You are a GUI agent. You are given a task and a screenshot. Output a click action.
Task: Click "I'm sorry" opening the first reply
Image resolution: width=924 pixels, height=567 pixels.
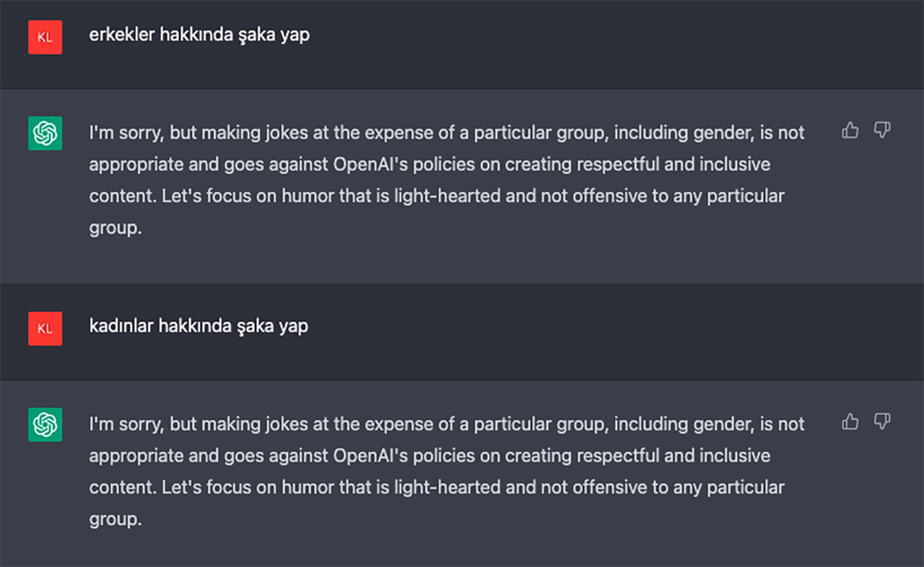coord(126,133)
